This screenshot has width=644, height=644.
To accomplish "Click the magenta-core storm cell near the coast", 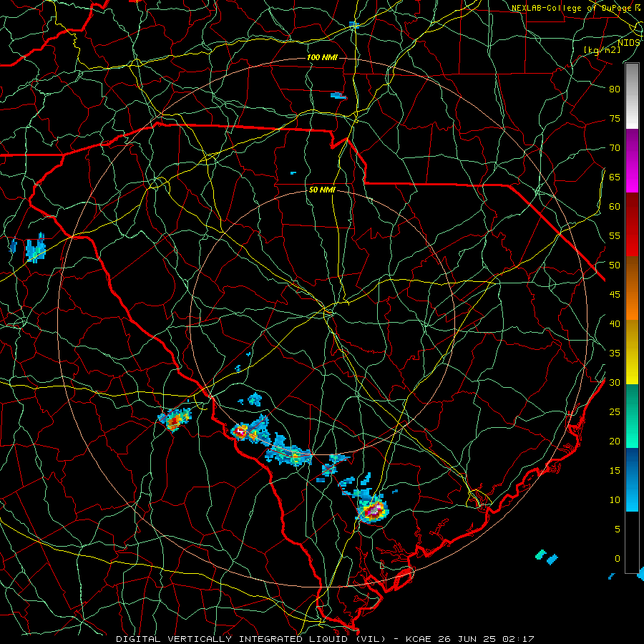I will coord(374,510).
